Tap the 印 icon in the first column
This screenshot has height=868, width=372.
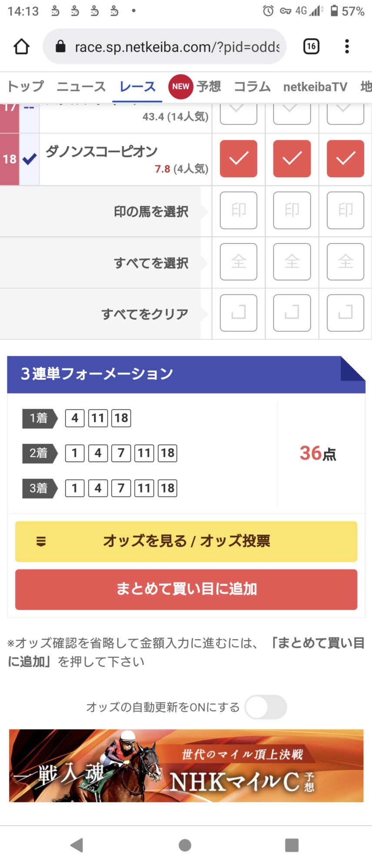coord(239,210)
